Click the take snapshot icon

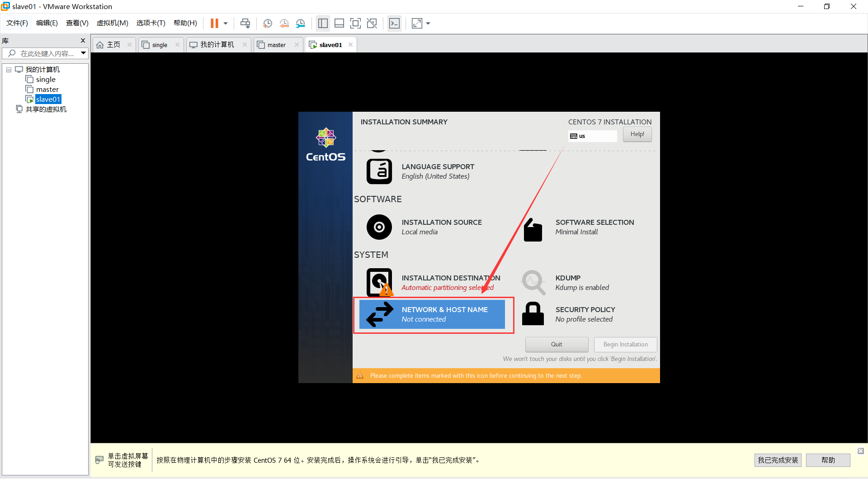[x=268, y=23]
